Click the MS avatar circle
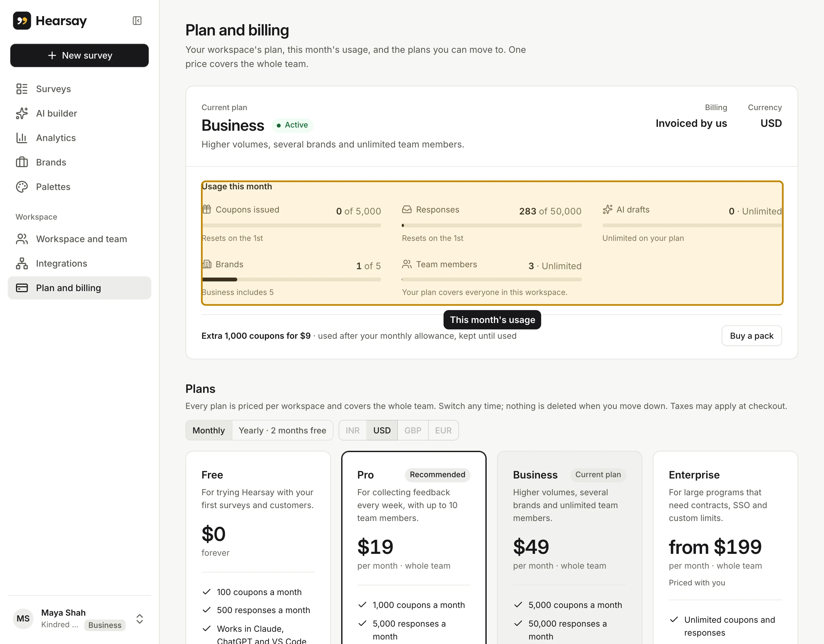824x644 pixels. point(23,618)
